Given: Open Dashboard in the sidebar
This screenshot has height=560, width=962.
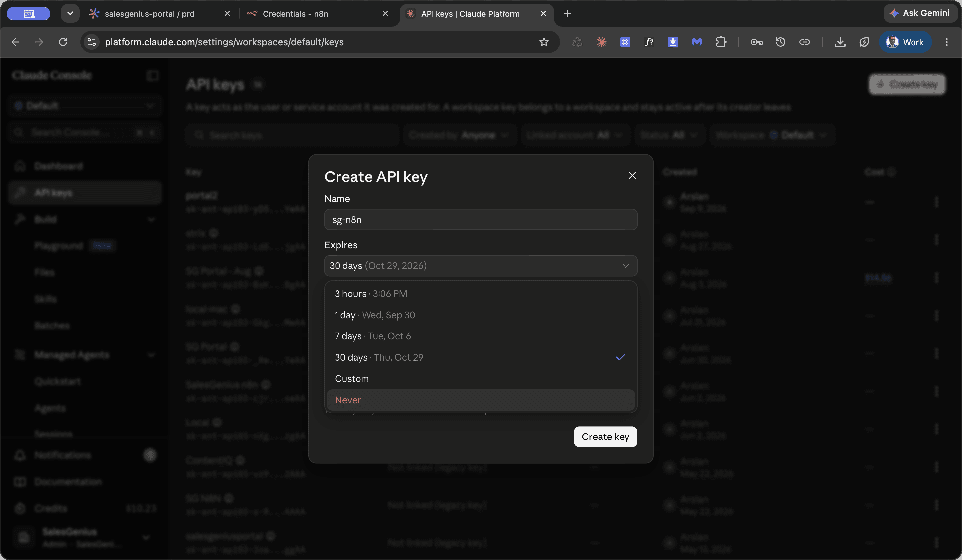Looking at the screenshot, I should click(x=85, y=166).
